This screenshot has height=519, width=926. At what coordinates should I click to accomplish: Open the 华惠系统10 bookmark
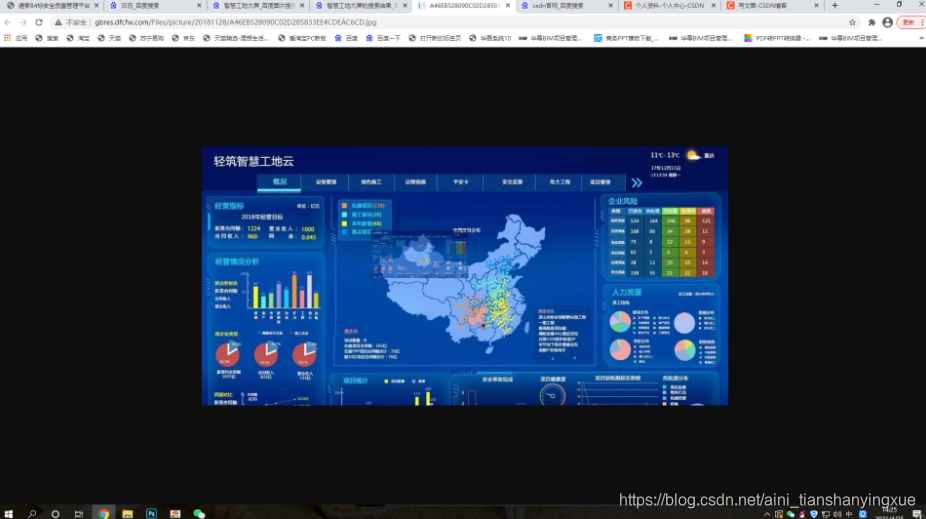click(x=490, y=38)
